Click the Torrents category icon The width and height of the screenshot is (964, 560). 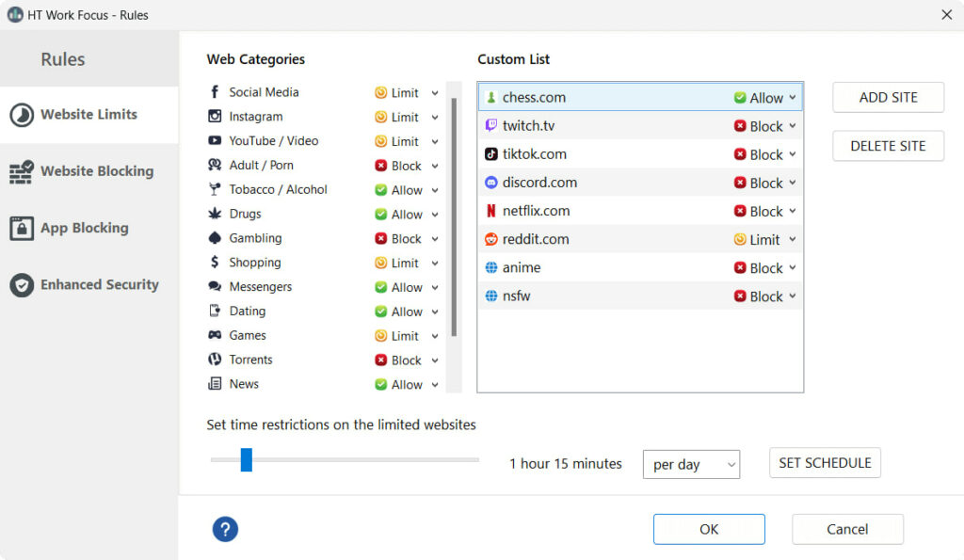(x=215, y=360)
